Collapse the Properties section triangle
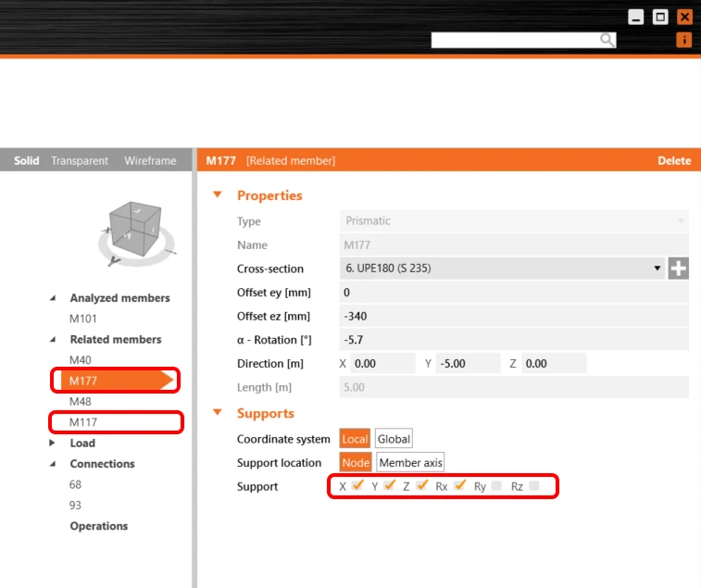The width and height of the screenshot is (701, 588). (x=218, y=194)
